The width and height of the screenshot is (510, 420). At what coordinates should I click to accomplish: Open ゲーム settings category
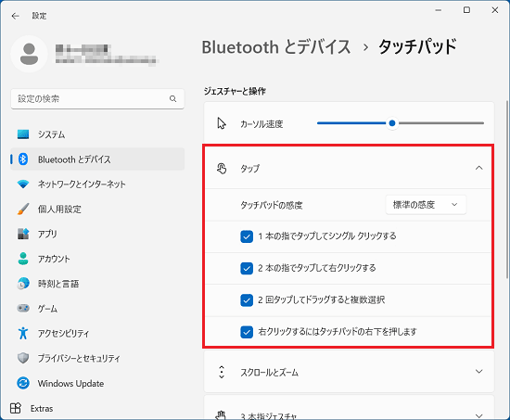[x=97, y=308]
